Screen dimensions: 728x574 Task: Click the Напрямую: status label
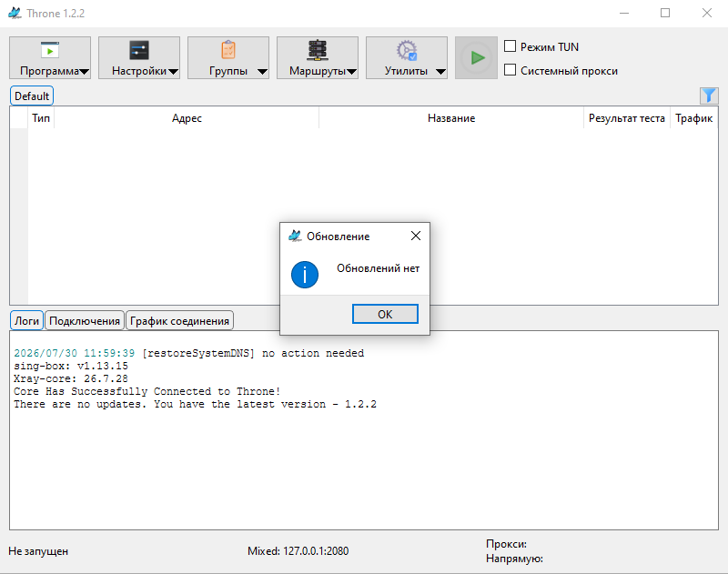(514, 559)
